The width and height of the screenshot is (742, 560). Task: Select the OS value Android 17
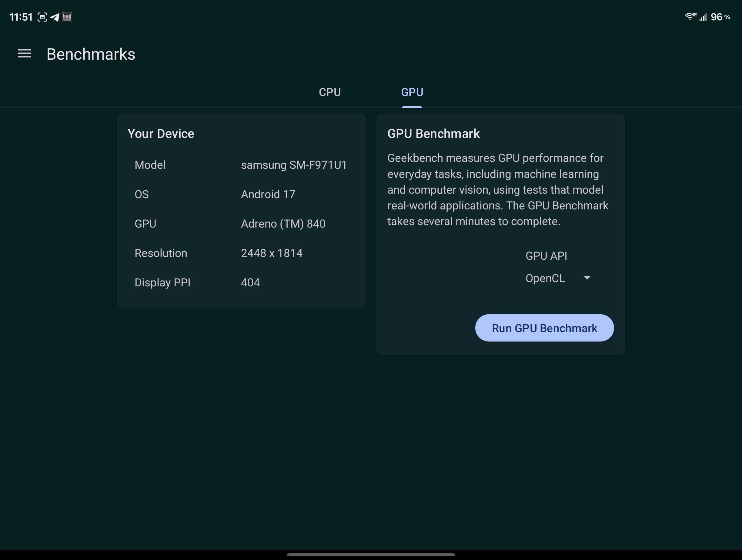coord(268,195)
